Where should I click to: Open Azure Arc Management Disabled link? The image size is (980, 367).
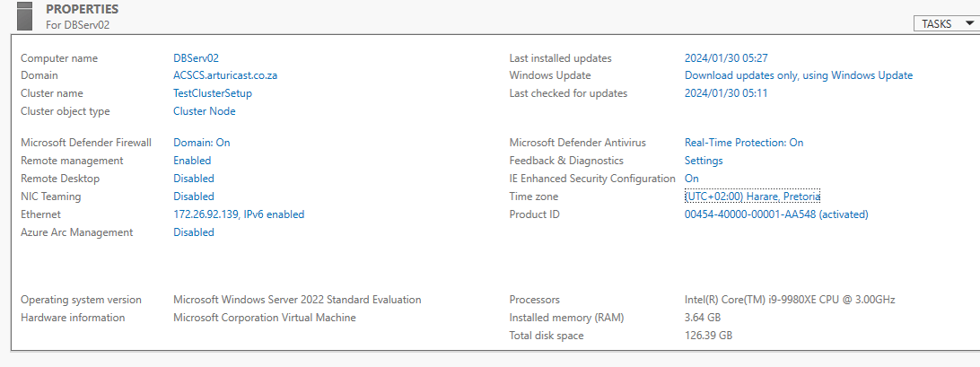(x=194, y=232)
